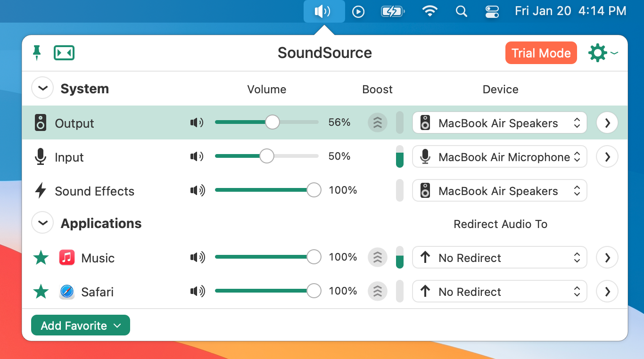Image resolution: width=644 pixels, height=359 pixels.
Task: Open Safari No Redirect dropdown
Action: pyautogui.click(x=500, y=292)
